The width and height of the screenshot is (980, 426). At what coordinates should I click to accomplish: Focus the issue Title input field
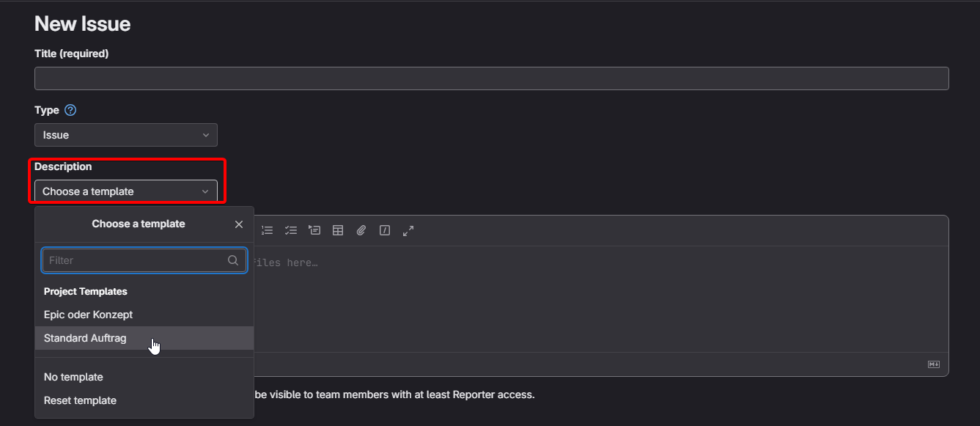click(491, 78)
